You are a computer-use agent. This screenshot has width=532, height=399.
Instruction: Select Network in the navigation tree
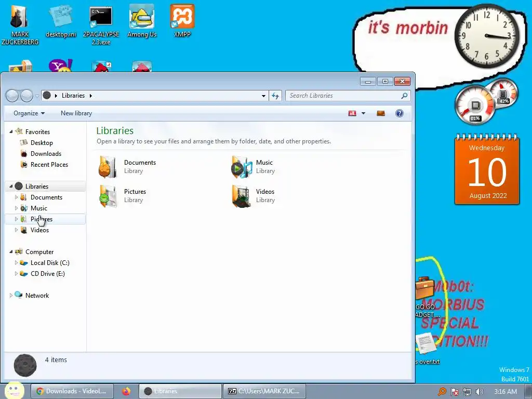tap(37, 296)
